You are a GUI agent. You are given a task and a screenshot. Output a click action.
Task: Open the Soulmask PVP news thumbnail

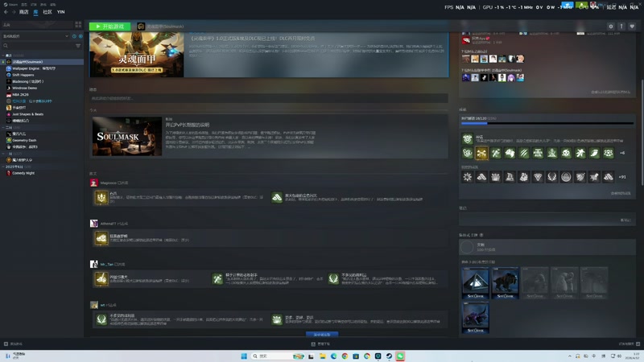pyautogui.click(x=127, y=136)
